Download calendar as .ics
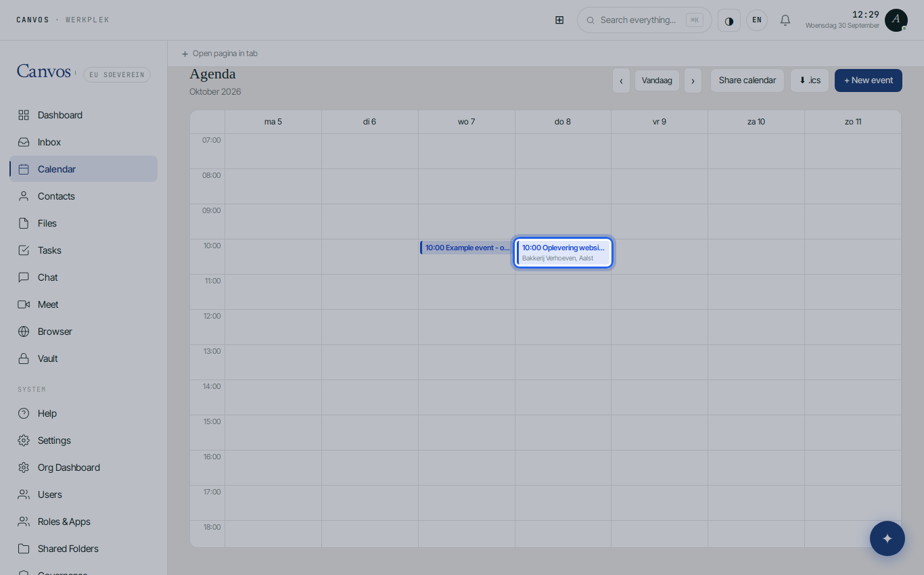 click(810, 80)
